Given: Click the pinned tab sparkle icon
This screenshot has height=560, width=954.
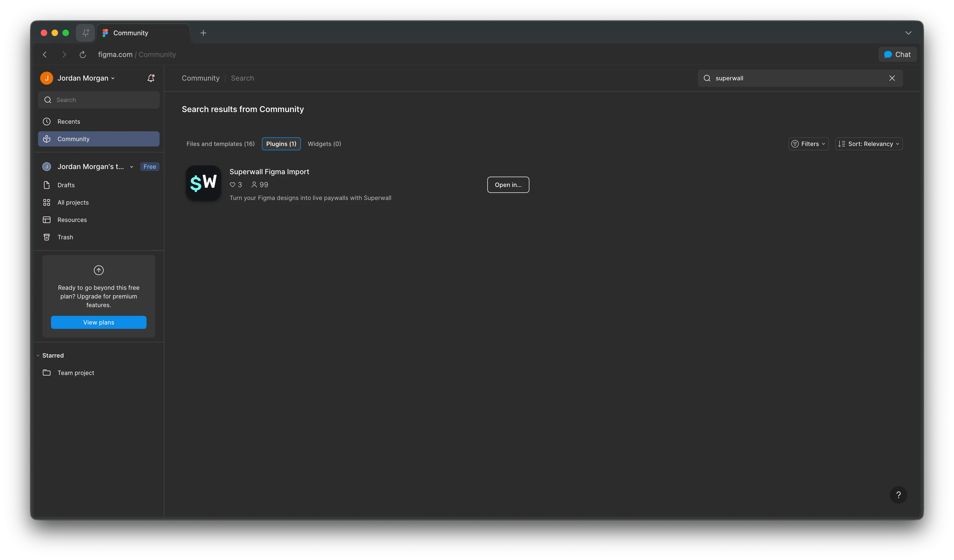Looking at the screenshot, I should (x=85, y=33).
